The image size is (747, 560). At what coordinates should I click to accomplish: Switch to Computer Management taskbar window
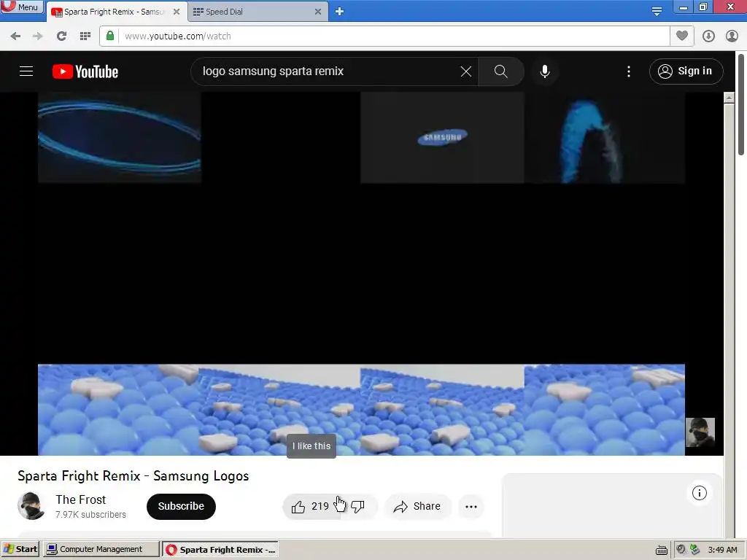pos(101,549)
